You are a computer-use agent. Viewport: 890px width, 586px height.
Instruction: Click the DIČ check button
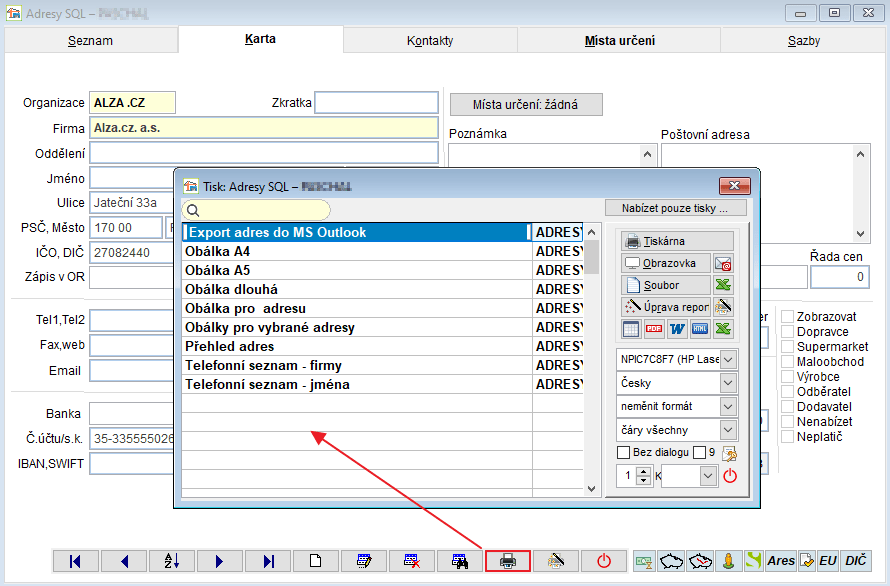(855, 561)
